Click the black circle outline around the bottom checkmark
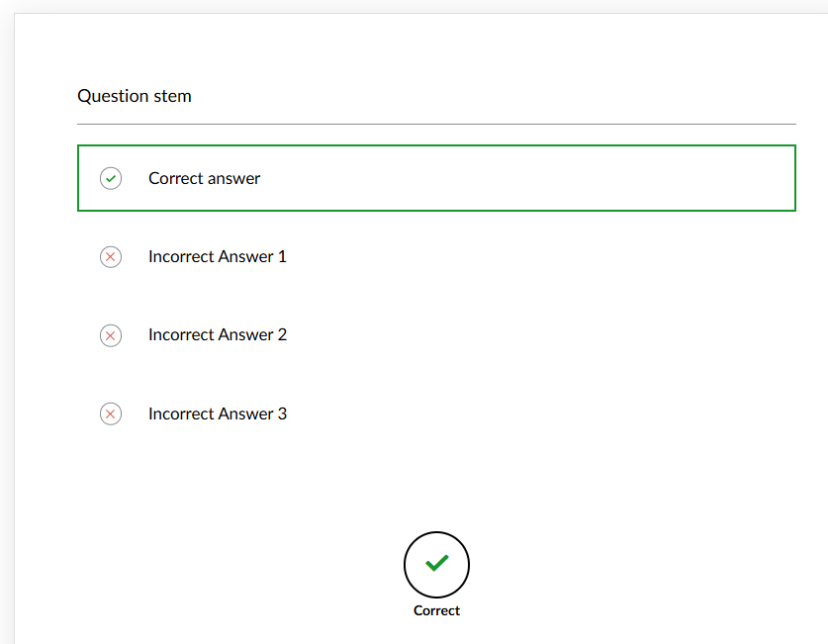The width and height of the screenshot is (828, 644). pos(406,564)
